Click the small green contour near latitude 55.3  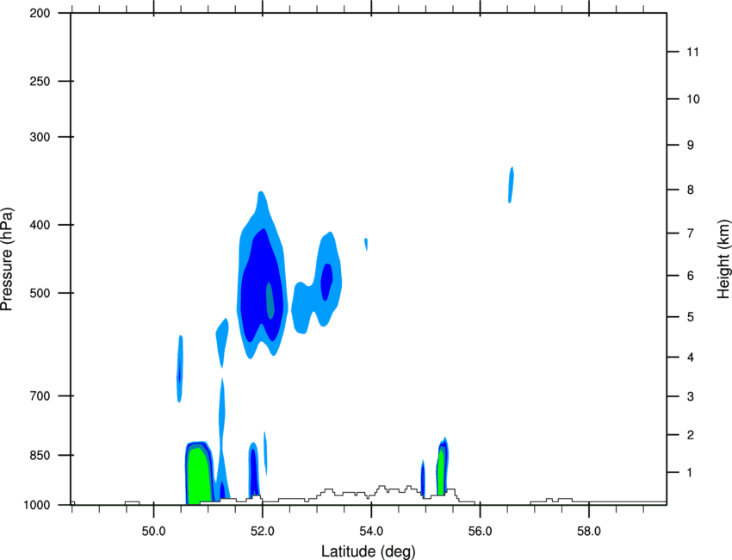[440, 473]
